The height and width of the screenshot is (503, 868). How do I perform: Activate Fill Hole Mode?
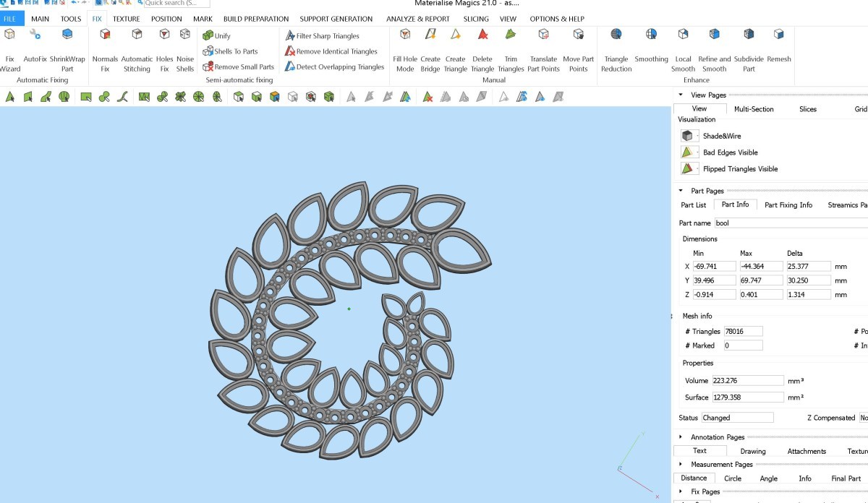click(405, 49)
